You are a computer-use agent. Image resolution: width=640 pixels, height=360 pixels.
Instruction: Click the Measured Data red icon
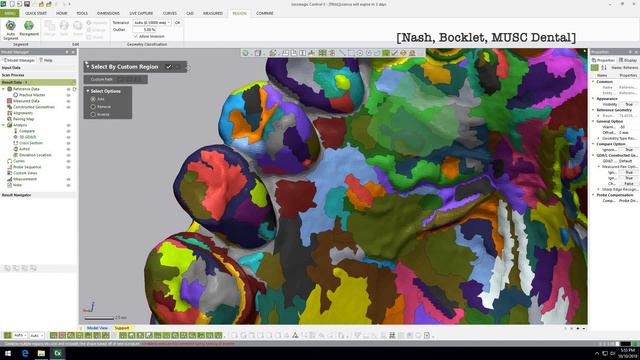pyautogui.click(x=10, y=101)
